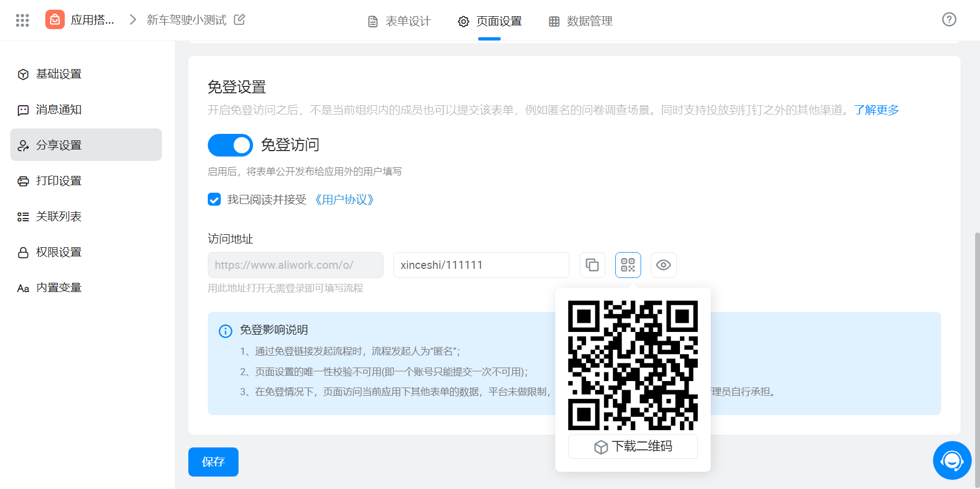Click the 访问地址 label
This screenshot has width=980, height=489.
230,239
